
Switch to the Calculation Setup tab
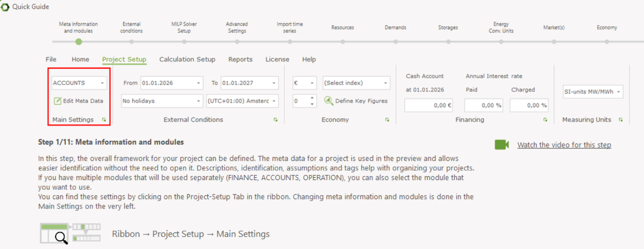click(187, 59)
